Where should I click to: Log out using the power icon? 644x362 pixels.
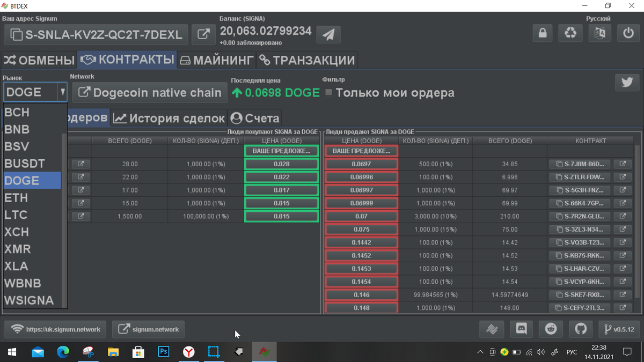pyautogui.click(x=627, y=33)
